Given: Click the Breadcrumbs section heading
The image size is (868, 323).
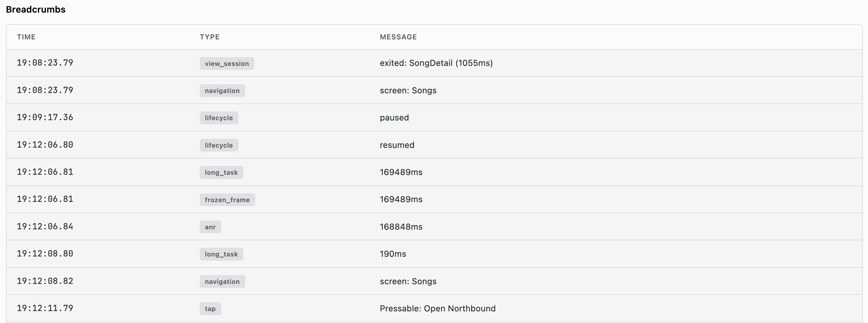Looking at the screenshot, I should tap(36, 9).
